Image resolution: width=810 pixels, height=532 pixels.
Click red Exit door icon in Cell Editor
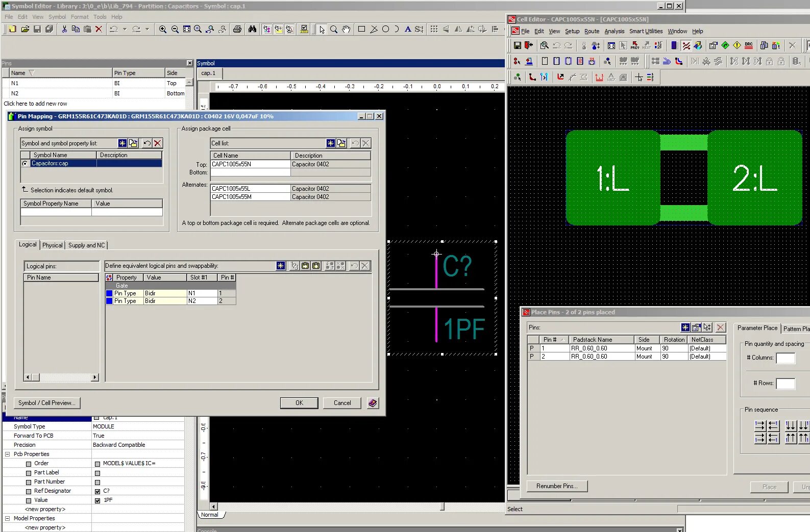click(x=529, y=45)
